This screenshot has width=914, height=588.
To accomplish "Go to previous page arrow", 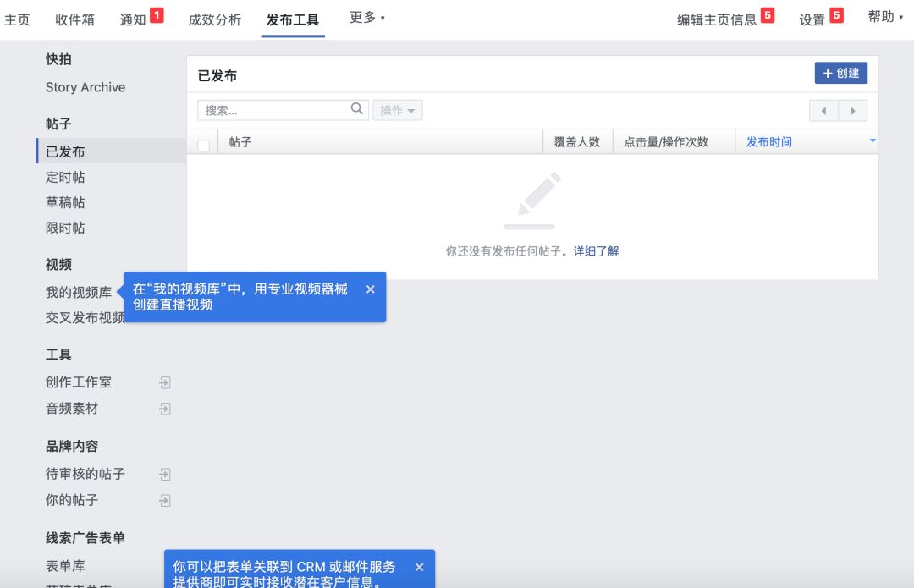I will pyautogui.click(x=823, y=111).
